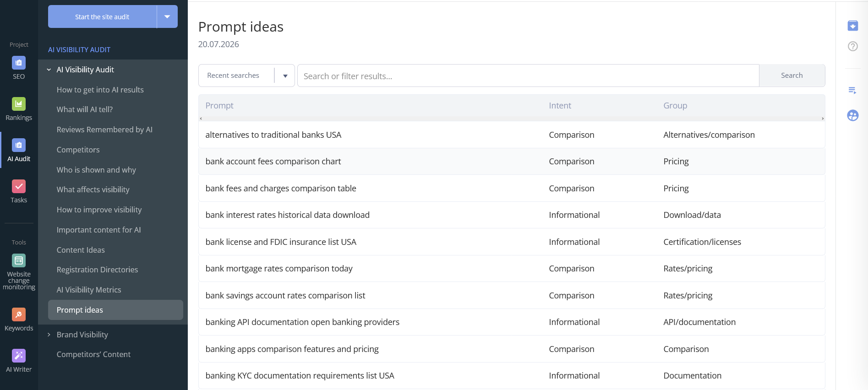Click the playlist list icon on right
868x390 pixels.
[x=852, y=91]
